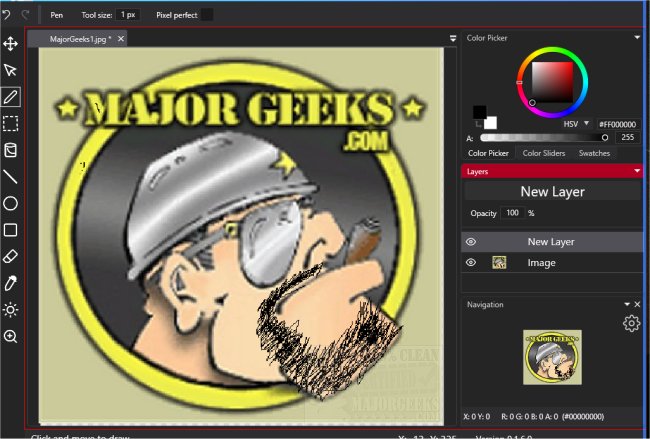Select the Pen tool in toolbar

pos(11,97)
